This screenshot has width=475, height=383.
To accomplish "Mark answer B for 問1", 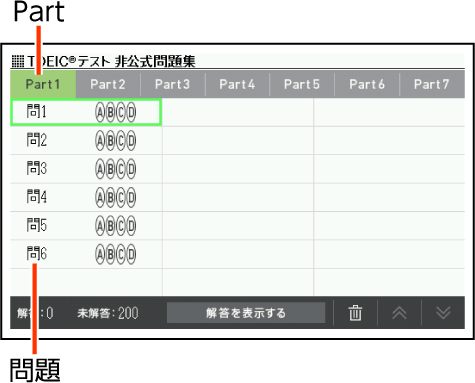I will (110, 113).
